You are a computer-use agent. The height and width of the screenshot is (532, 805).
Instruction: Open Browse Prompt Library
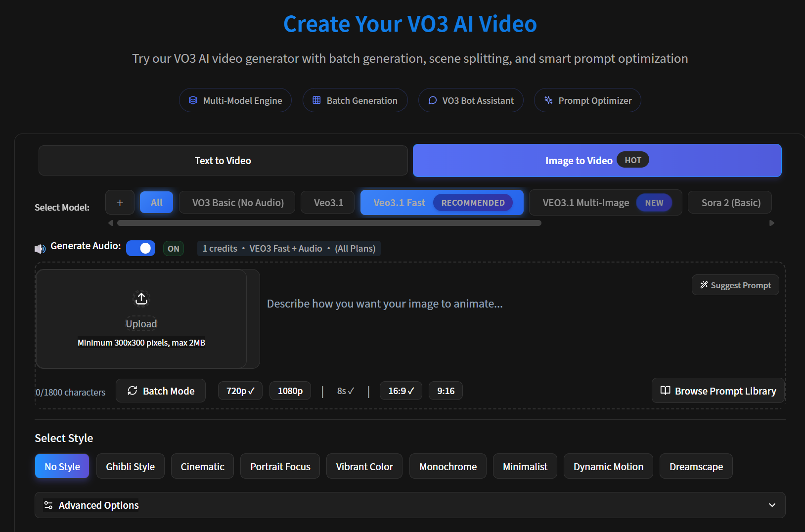click(718, 391)
